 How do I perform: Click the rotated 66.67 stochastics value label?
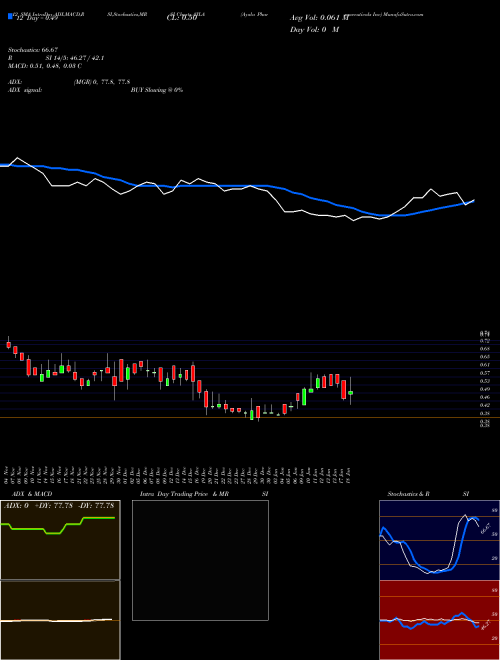485,528
